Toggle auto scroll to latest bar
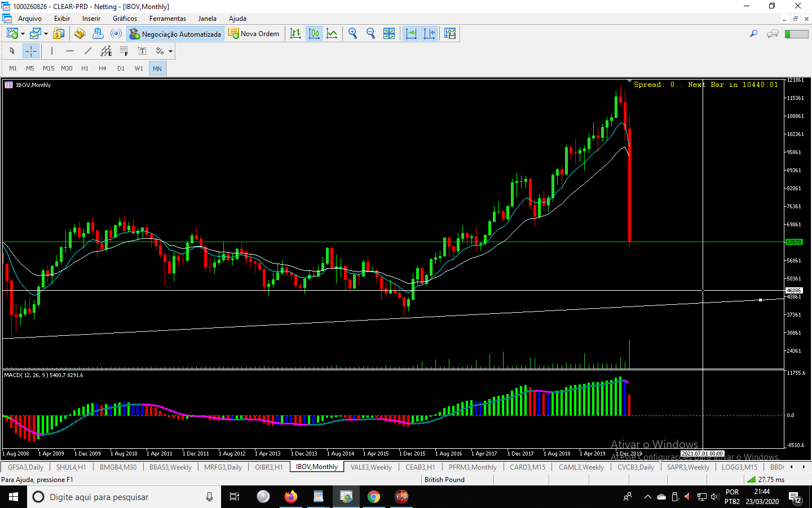812x508 pixels. pyautogui.click(x=411, y=34)
